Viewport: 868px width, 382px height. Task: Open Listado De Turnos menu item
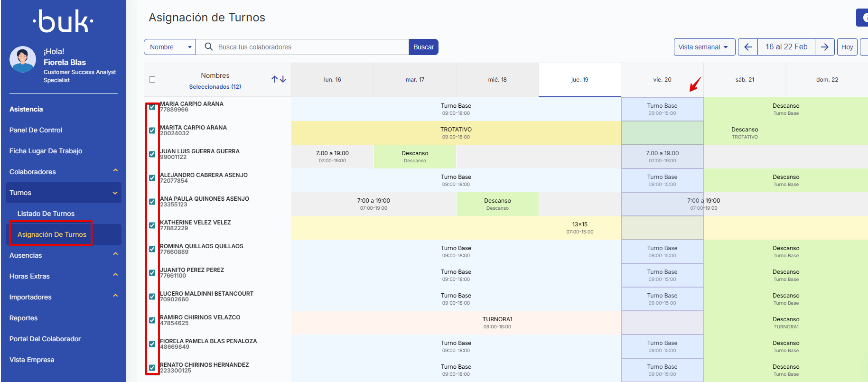(x=46, y=214)
